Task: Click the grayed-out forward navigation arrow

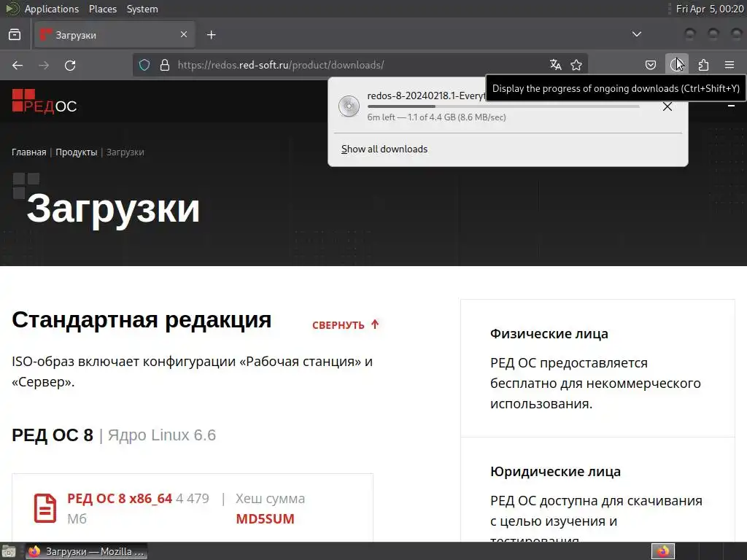Action: coord(44,65)
